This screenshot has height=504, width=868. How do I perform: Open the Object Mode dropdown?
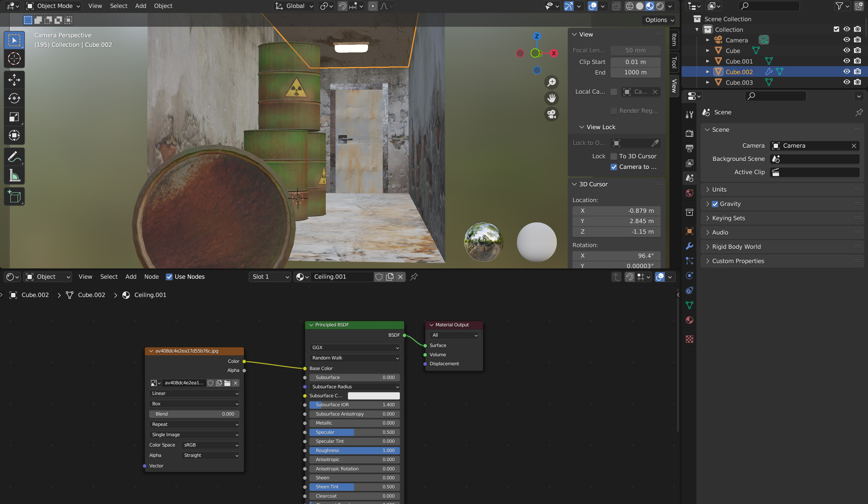52,6
